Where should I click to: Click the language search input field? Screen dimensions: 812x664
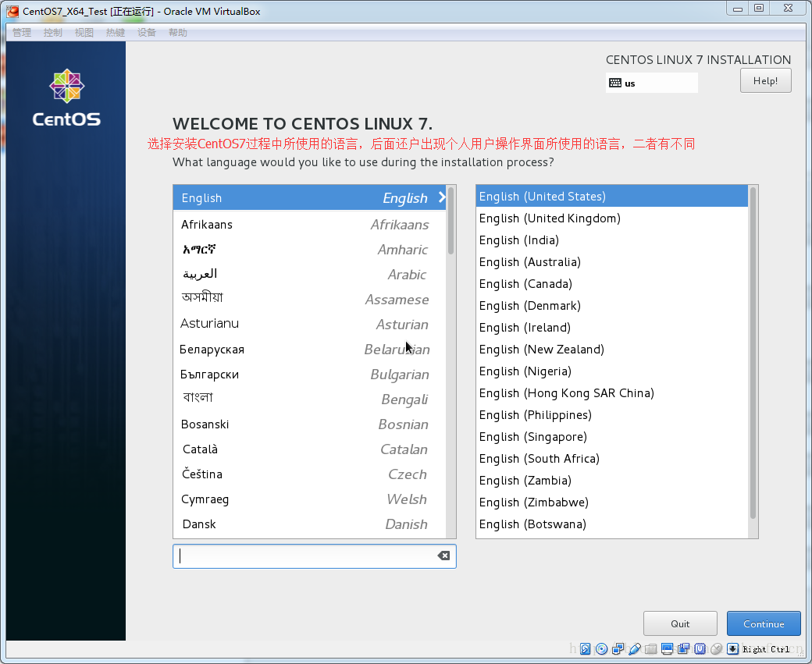[315, 556]
